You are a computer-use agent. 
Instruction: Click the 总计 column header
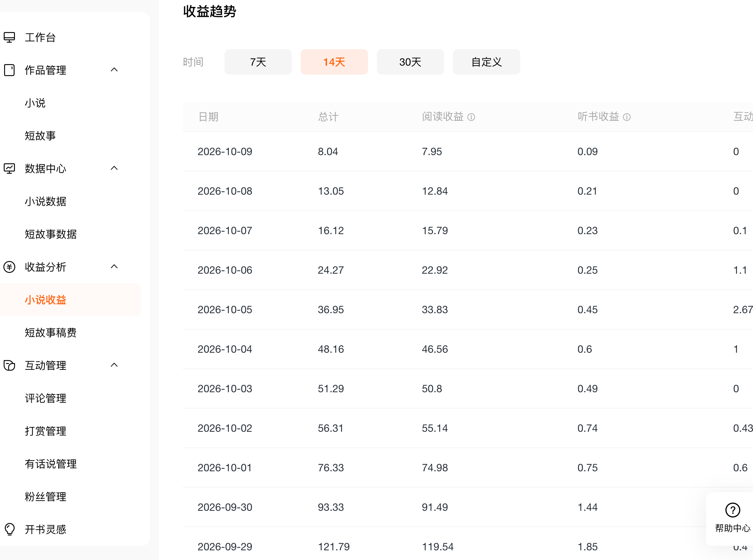point(328,117)
